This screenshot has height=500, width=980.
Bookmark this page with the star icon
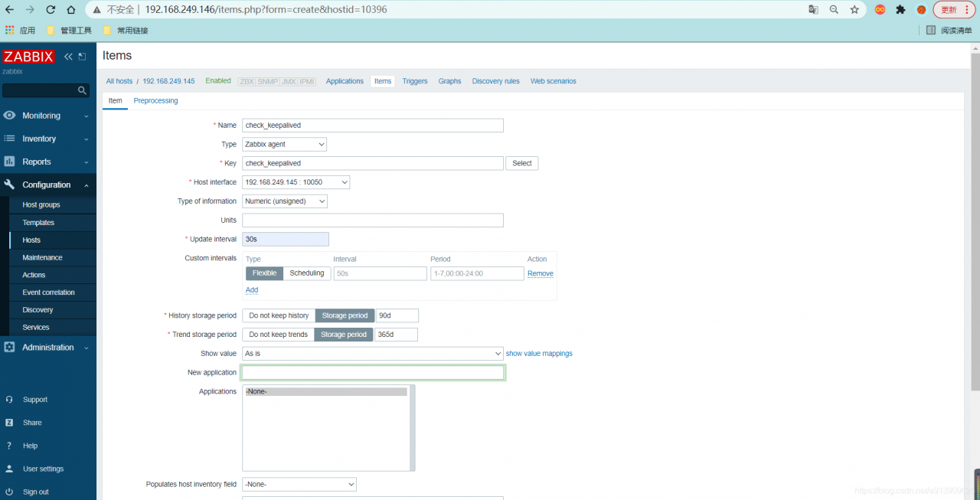(854, 10)
